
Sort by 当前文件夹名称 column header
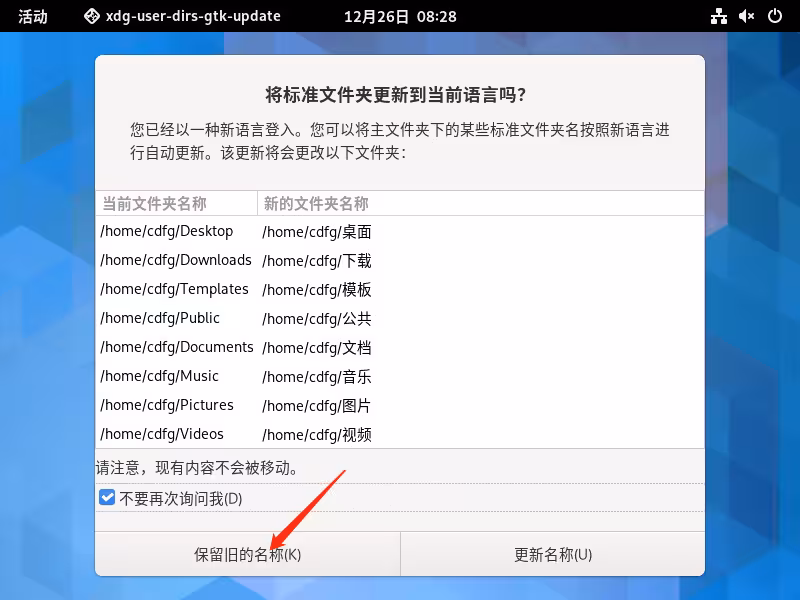(x=177, y=204)
